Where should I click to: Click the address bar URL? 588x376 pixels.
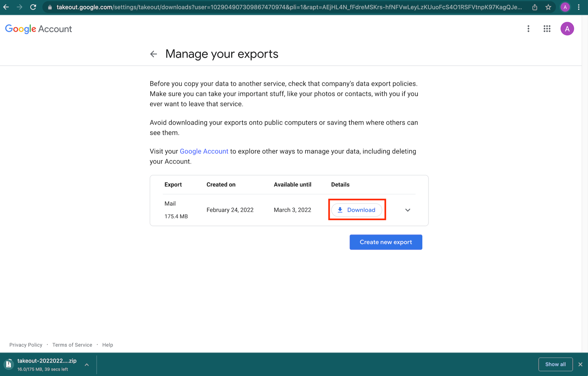click(289, 7)
